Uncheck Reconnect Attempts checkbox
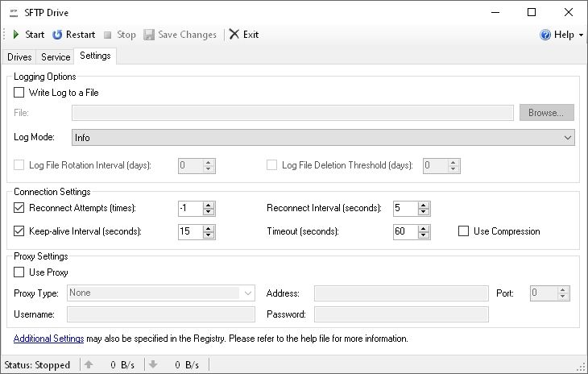 (19, 207)
